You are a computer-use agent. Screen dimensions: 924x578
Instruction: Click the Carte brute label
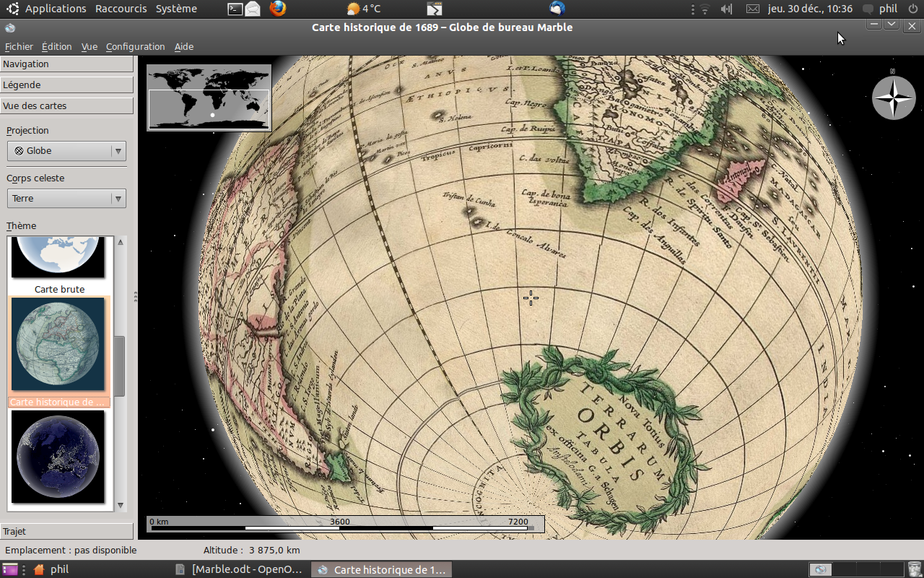pyautogui.click(x=59, y=289)
